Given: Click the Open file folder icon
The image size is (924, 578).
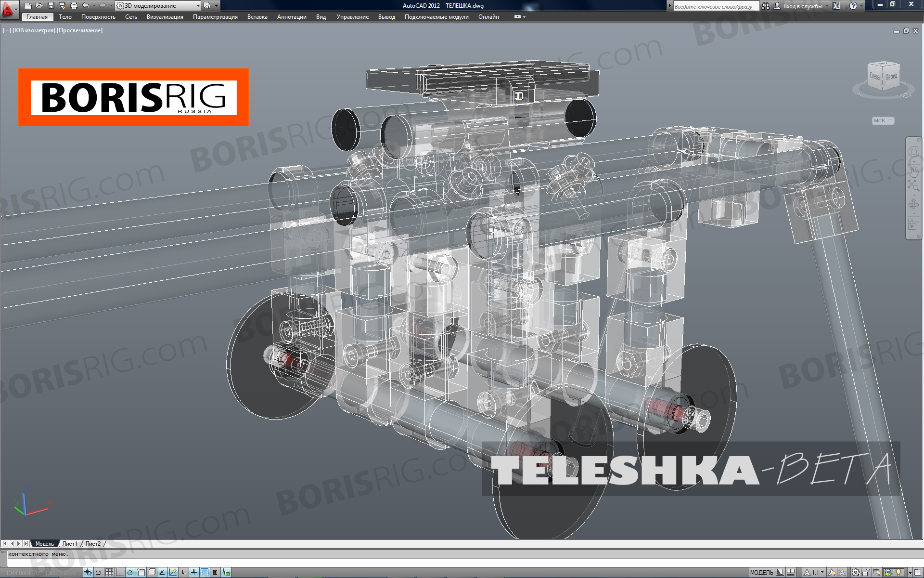Looking at the screenshot, I should pyautogui.click(x=39, y=6).
